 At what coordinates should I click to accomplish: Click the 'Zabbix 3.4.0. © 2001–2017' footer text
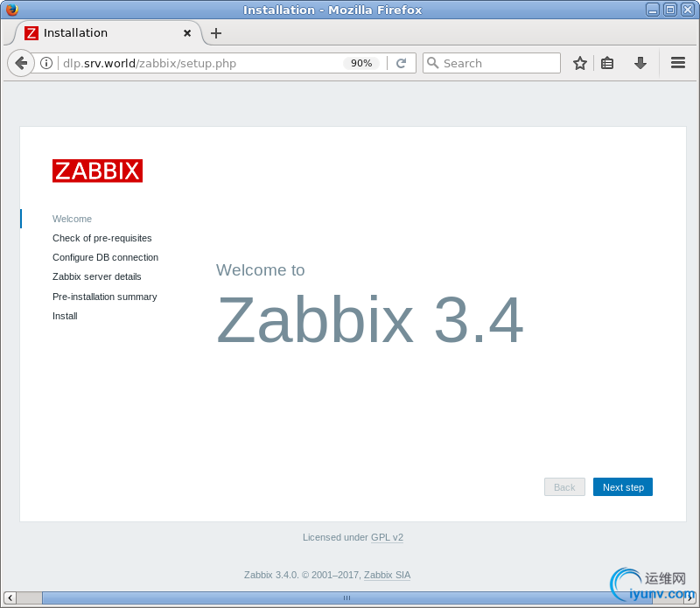303,575
